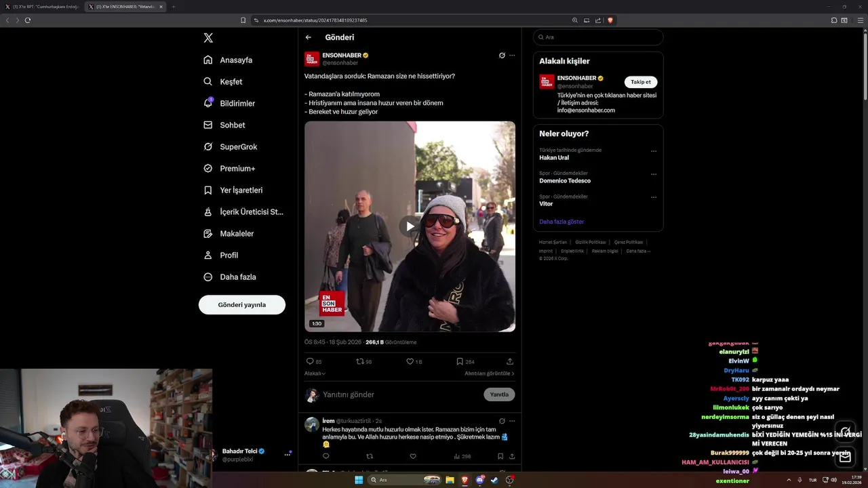Click the Brave Shields icon
The height and width of the screenshot is (488, 868).
tap(610, 20)
